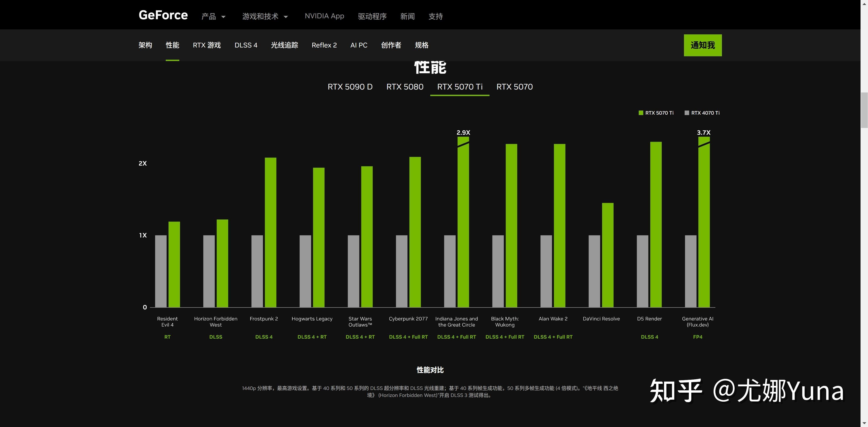Click the Black Myth: Wukong label

(x=505, y=322)
